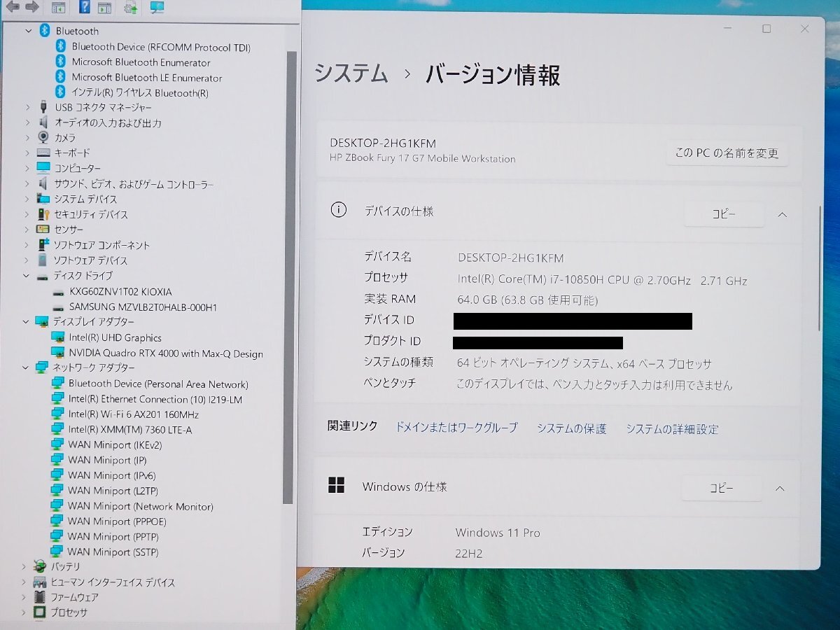Select WAN Miniport (SSTP)
This screenshot has width=840, height=630.
click(113, 552)
